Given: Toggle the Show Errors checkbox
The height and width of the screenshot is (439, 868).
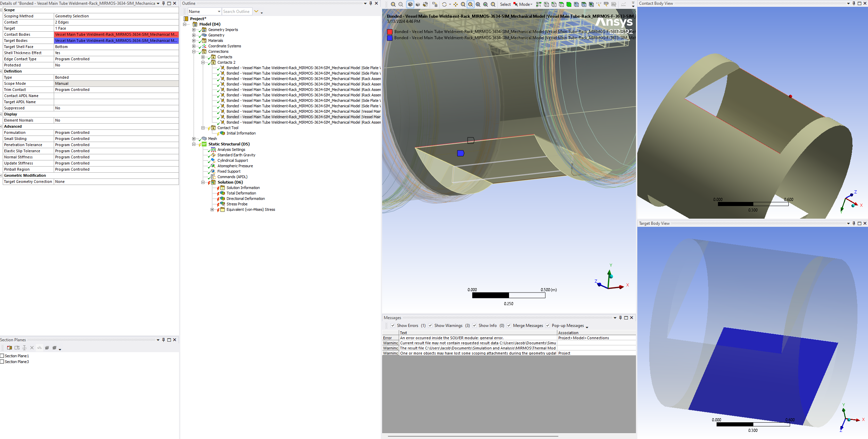Looking at the screenshot, I should coord(393,326).
